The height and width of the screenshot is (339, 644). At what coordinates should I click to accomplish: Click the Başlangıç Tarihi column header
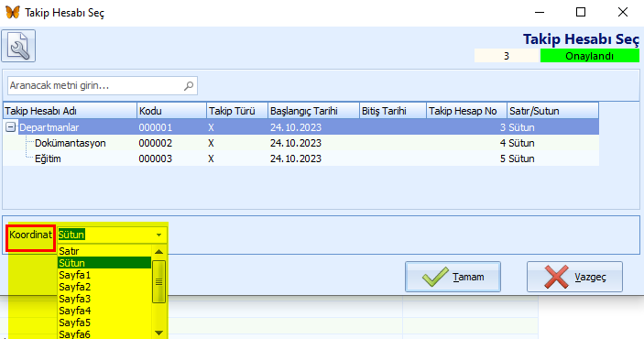click(x=313, y=111)
